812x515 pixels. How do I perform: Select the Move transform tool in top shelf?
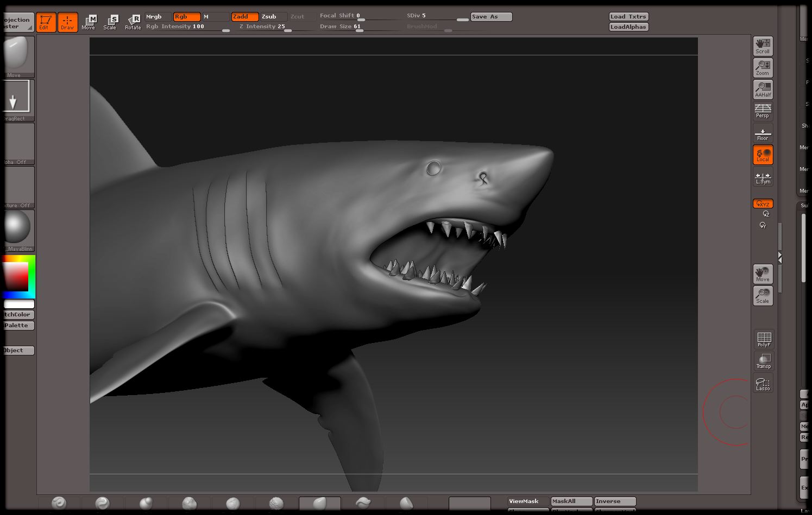pos(89,22)
